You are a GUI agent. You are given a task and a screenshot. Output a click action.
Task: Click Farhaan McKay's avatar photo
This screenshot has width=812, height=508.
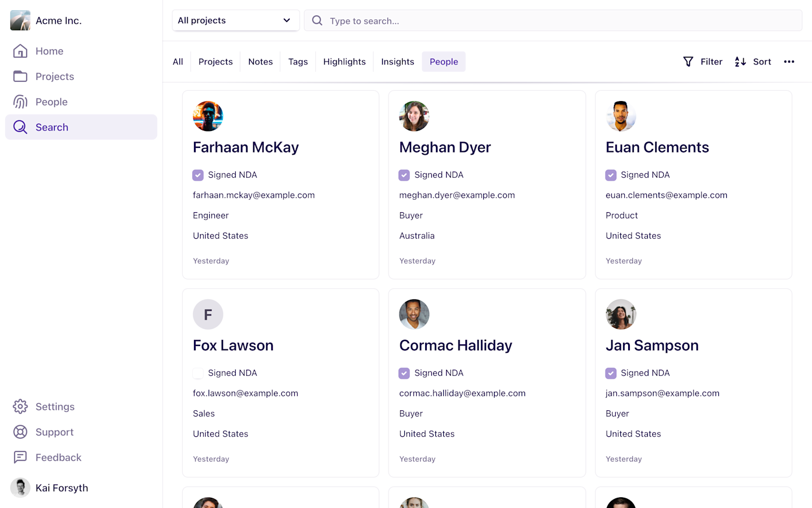pos(208,116)
